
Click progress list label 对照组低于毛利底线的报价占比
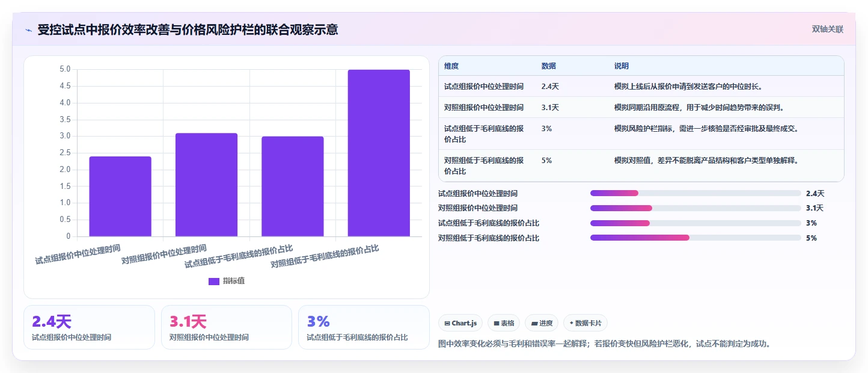tap(489, 238)
